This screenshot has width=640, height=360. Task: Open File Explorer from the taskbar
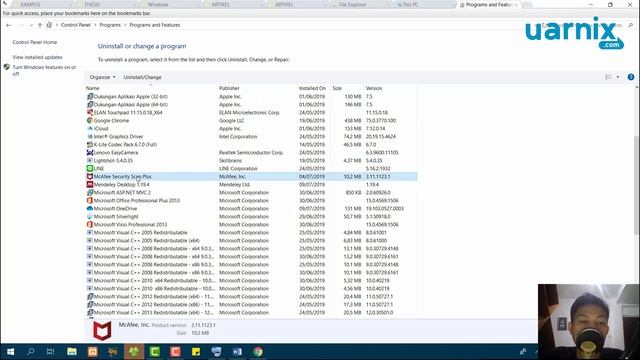point(72,351)
